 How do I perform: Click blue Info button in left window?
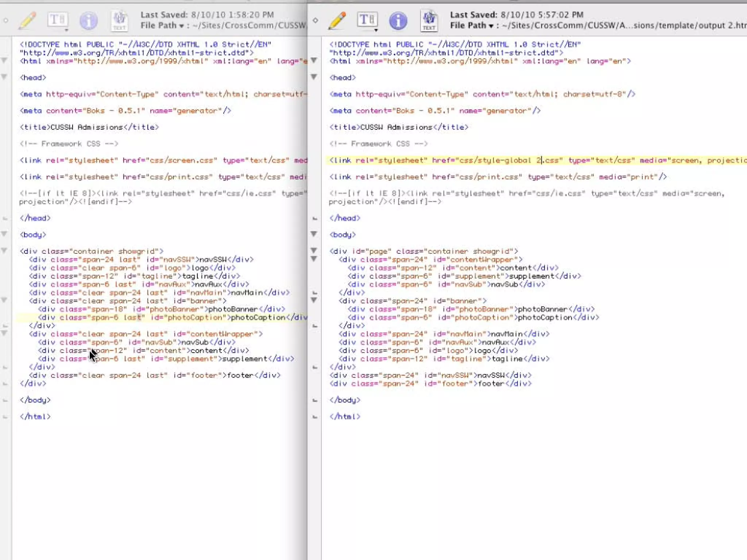(x=88, y=20)
